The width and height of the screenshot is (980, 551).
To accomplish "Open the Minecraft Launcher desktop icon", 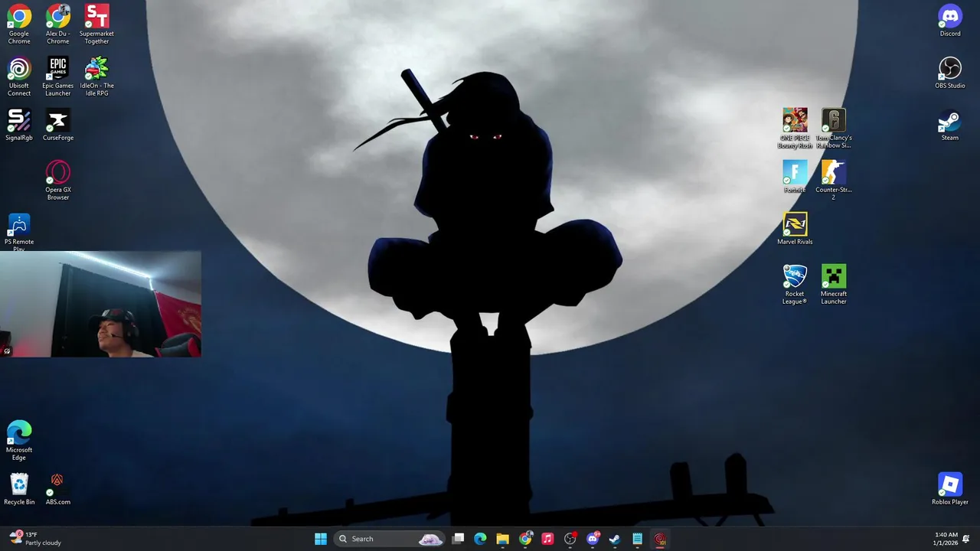I will point(834,285).
